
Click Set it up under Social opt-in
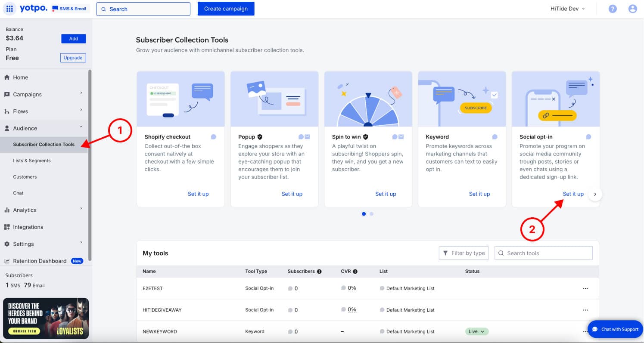pyautogui.click(x=573, y=194)
